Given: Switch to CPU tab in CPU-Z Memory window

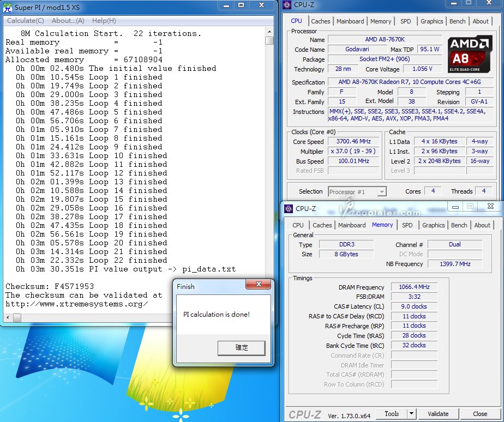Looking at the screenshot, I should (x=298, y=225).
